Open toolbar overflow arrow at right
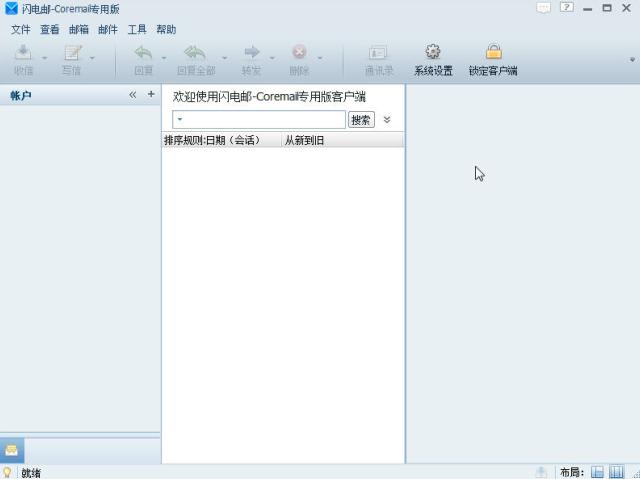 [632, 60]
